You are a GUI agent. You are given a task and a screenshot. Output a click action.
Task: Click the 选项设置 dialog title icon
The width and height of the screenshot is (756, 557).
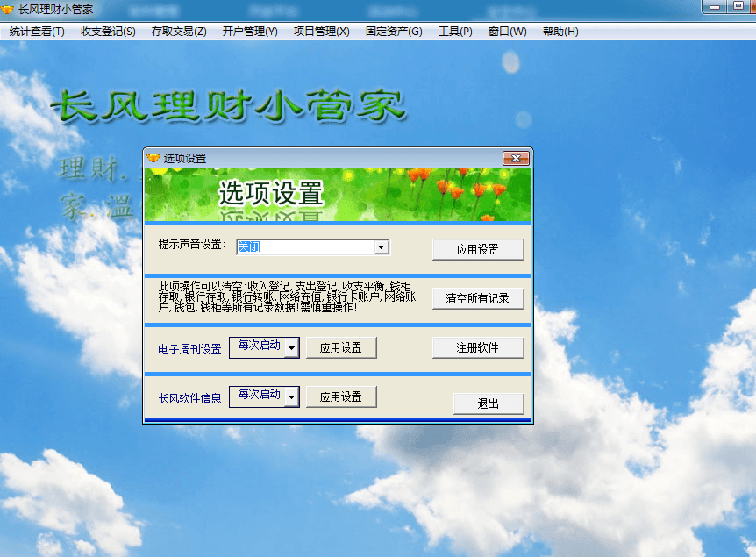pyautogui.click(x=153, y=159)
